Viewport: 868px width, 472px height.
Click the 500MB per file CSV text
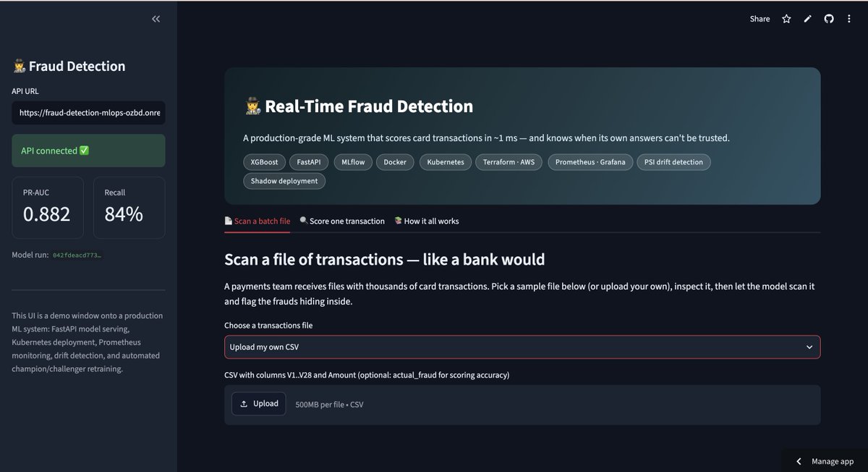[329, 405]
